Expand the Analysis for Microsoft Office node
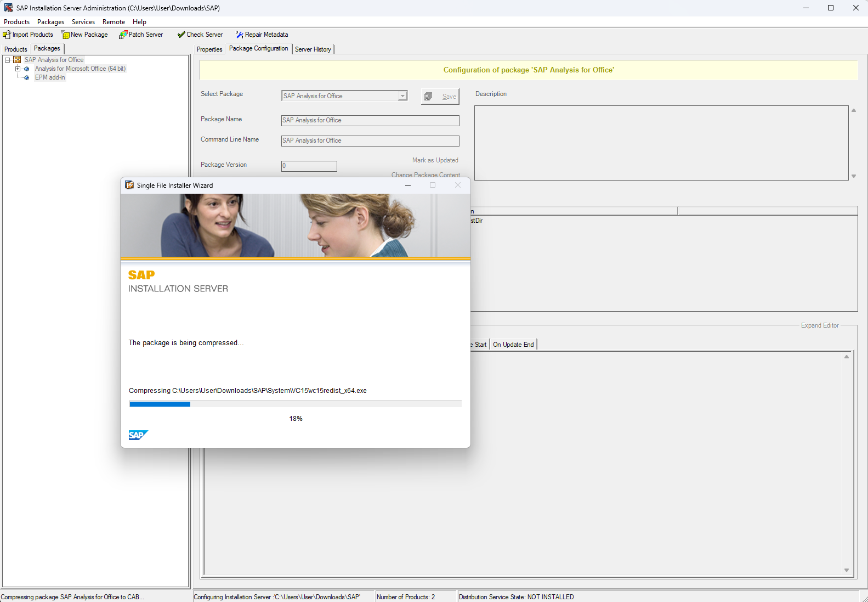868x602 pixels. [x=18, y=69]
